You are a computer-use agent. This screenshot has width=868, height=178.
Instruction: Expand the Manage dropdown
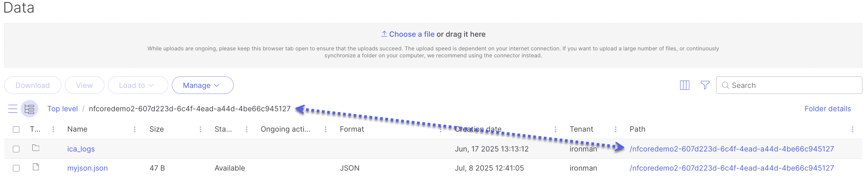(202, 86)
